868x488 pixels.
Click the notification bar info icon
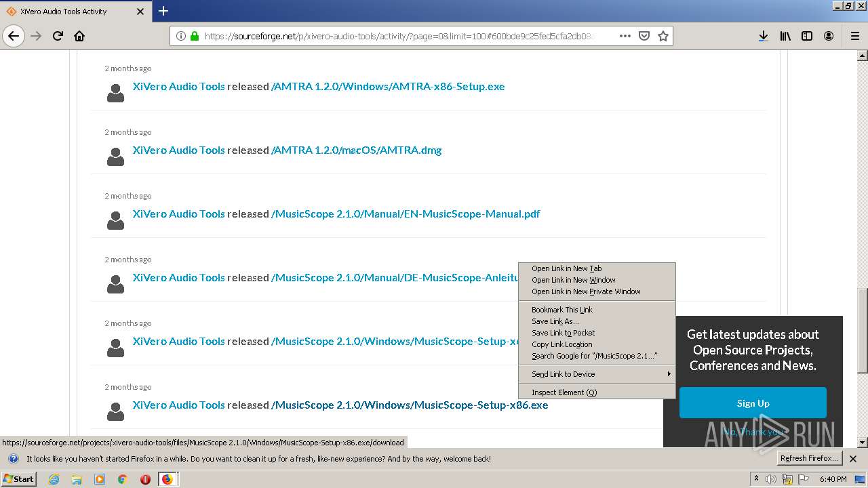[13, 459]
